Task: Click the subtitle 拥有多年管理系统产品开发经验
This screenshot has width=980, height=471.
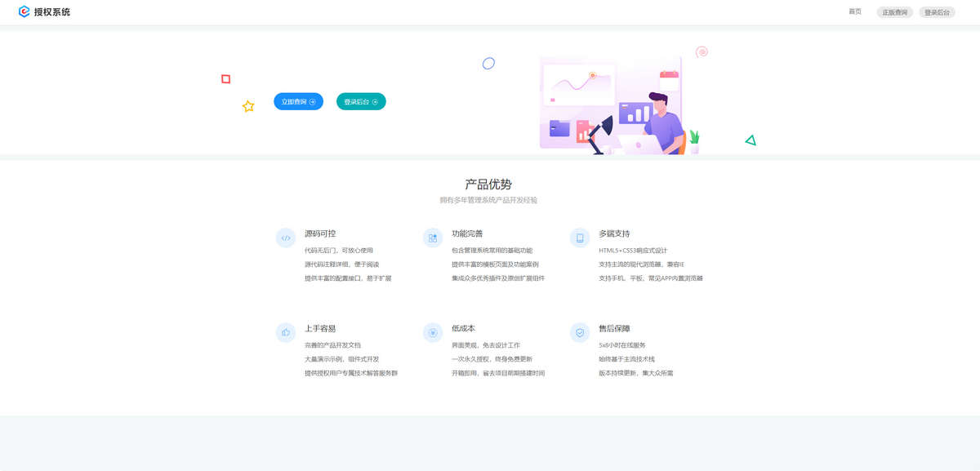Action: [x=488, y=200]
